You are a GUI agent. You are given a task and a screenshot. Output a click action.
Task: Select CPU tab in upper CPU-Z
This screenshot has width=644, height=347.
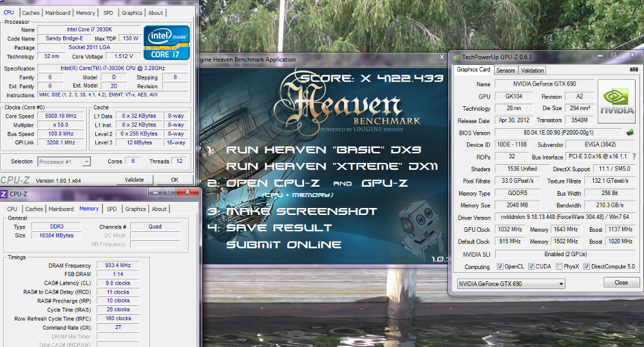(8, 13)
